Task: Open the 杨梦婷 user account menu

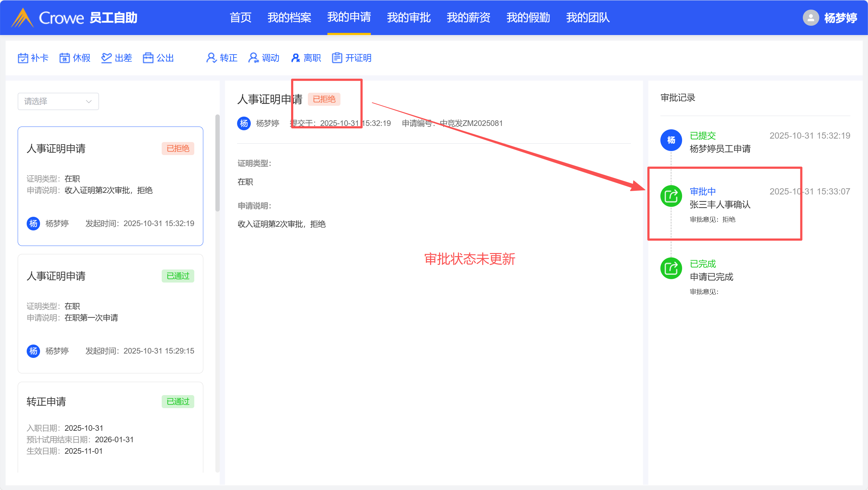Action: [x=840, y=17]
